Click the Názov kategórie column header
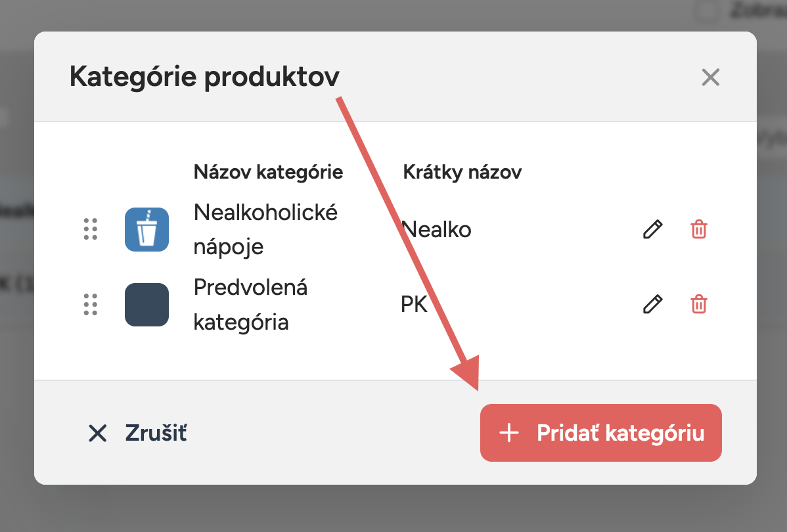The width and height of the screenshot is (787, 532). tap(268, 172)
